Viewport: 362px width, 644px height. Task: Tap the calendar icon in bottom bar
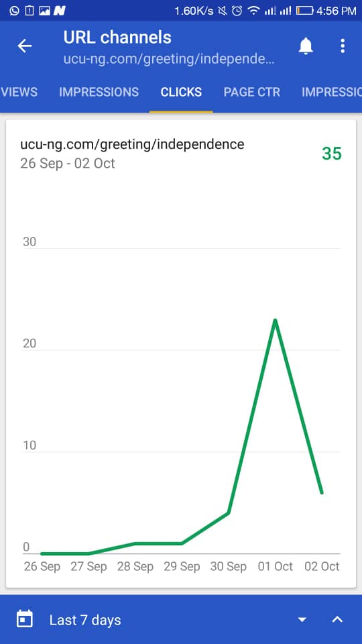[25, 619]
